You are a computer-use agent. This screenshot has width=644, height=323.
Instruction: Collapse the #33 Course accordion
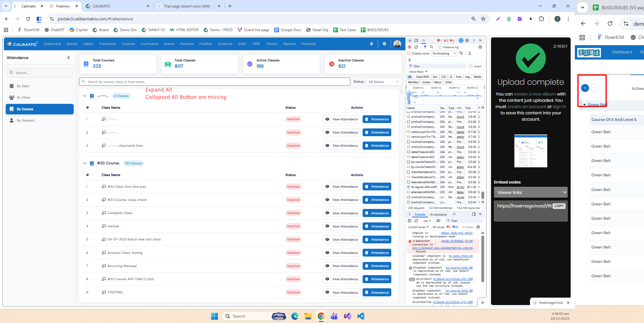85,163
